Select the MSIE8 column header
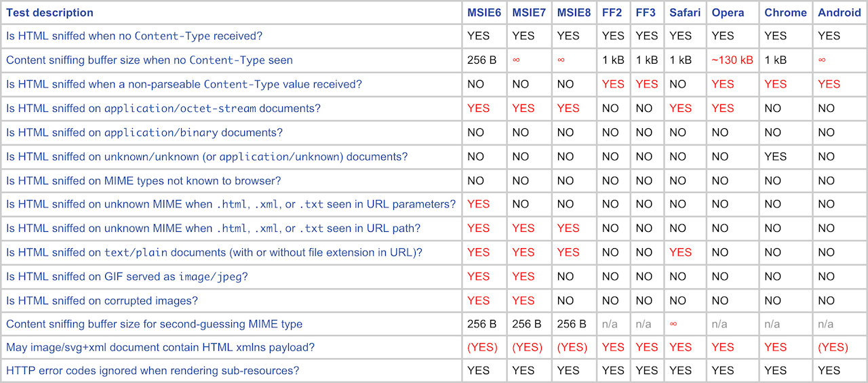 (574, 13)
